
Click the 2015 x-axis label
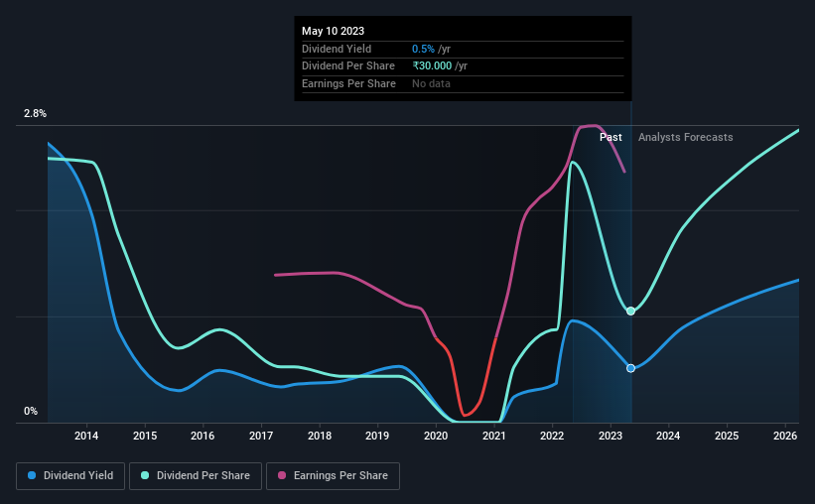coord(145,436)
